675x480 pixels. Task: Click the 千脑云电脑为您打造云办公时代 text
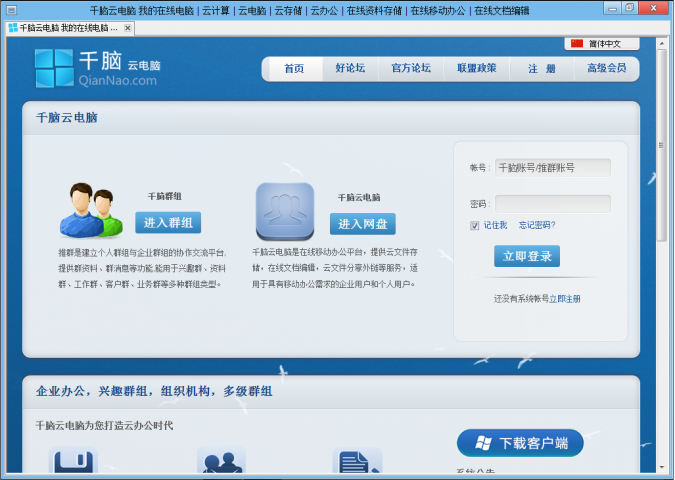[x=104, y=426]
